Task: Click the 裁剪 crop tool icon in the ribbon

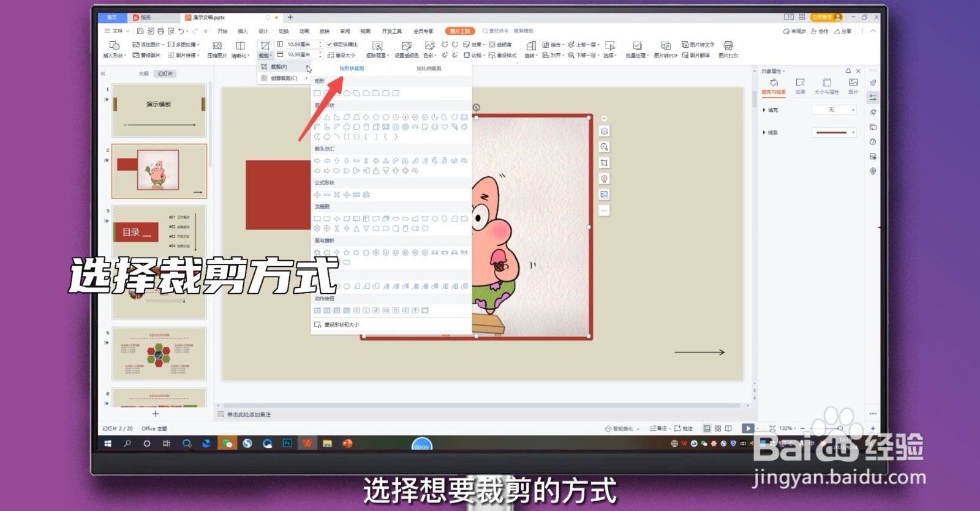Action: 265,46
